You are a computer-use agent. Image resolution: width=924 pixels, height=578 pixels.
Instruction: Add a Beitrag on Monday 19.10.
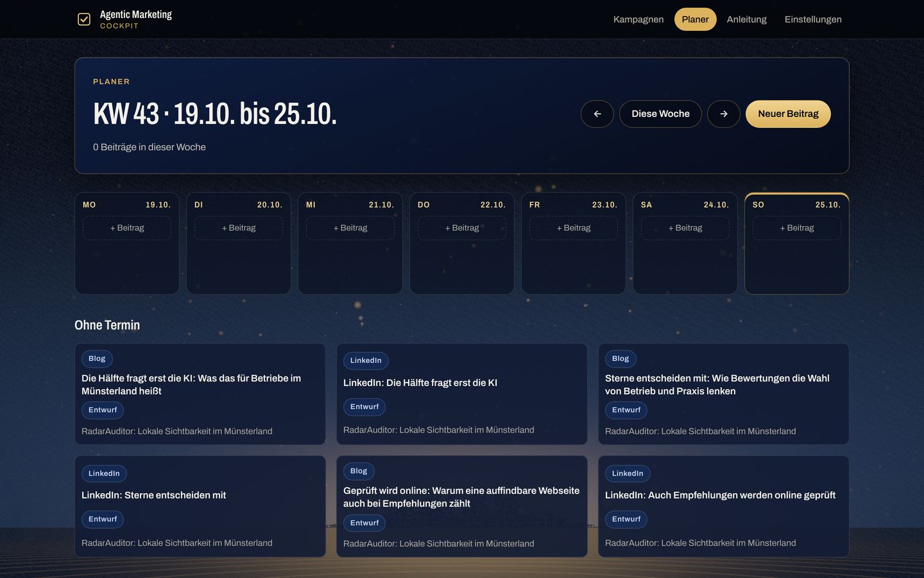click(x=127, y=228)
